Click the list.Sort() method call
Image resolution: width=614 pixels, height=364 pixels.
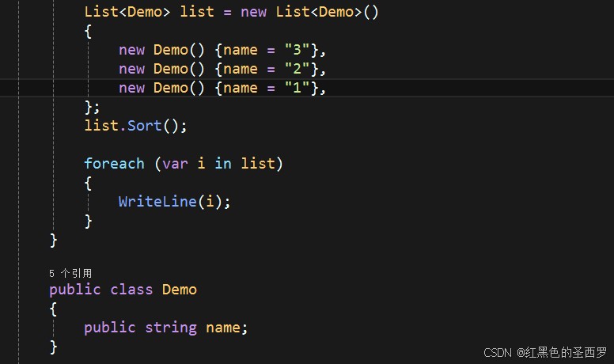pos(135,126)
